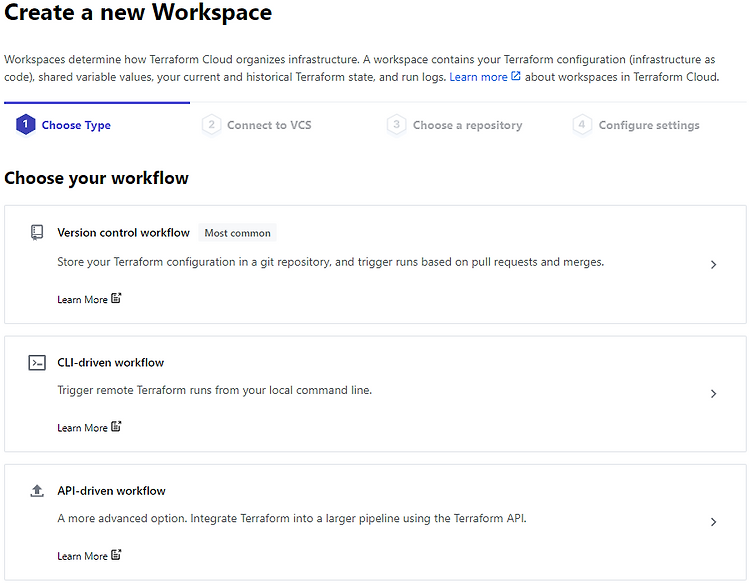Click the step 4 hexagon badge
This screenshot has height=583, width=750.
point(582,125)
